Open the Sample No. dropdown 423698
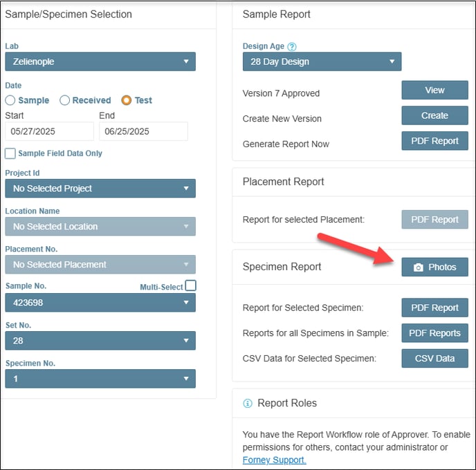Screen dimensions: 476x470 click(100, 302)
